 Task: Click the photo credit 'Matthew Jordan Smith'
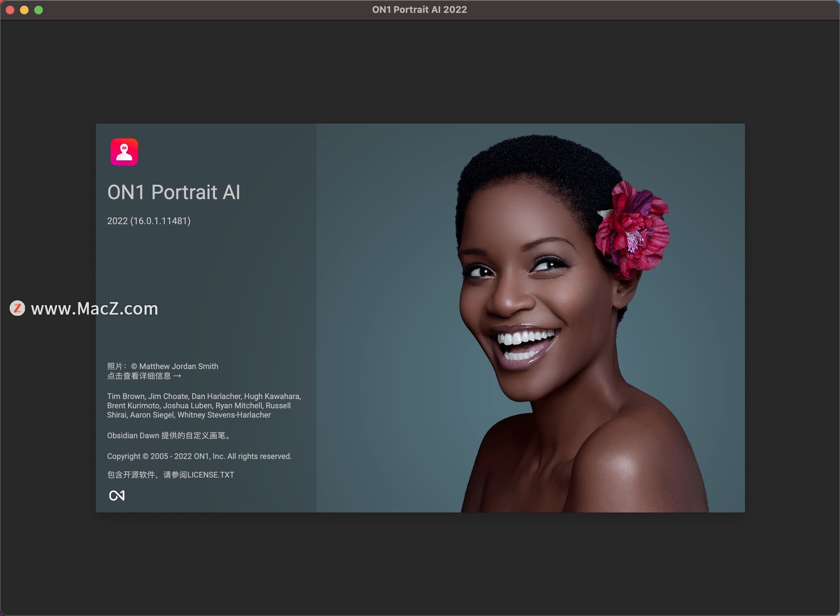(x=178, y=366)
